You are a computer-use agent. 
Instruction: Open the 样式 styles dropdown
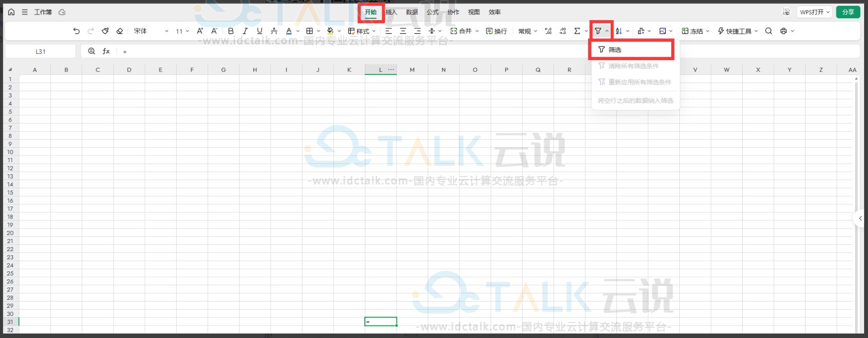click(x=362, y=31)
